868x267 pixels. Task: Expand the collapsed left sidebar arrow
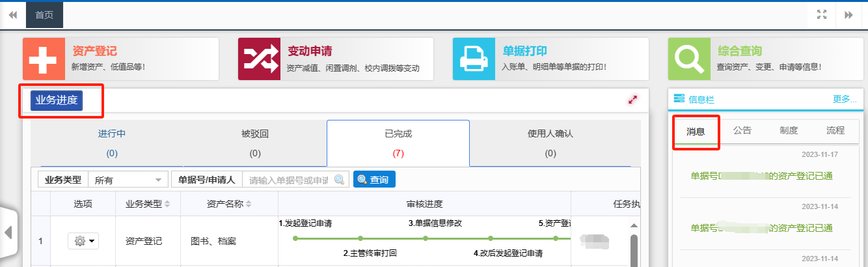(8, 232)
